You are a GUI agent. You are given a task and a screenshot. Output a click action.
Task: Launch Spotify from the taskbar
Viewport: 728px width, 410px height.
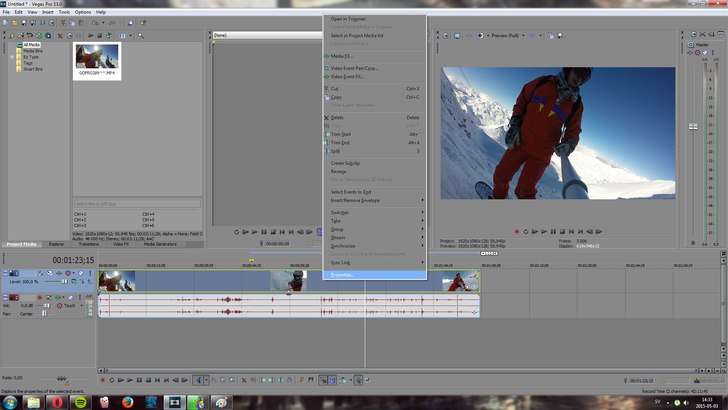[82, 401]
